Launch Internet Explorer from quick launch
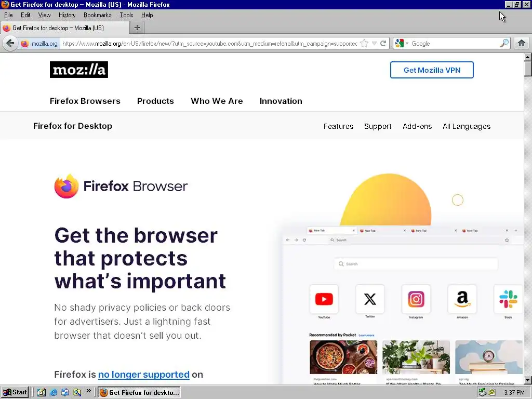This screenshot has width=532, height=399. click(x=54, y=393)
